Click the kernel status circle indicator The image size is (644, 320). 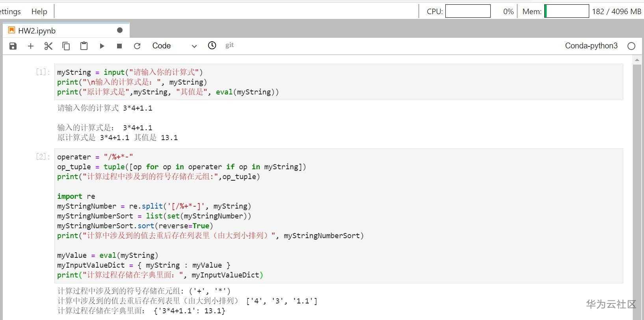coord(631,46)
